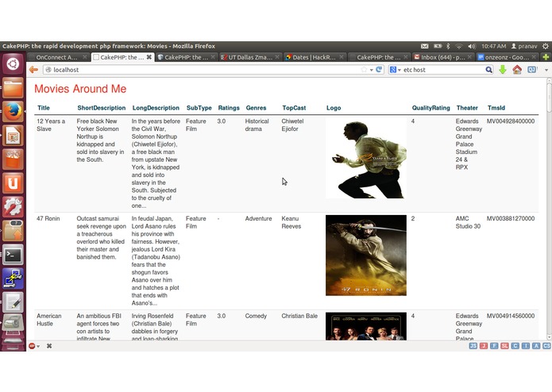Switch to the OnConnect A... tab
Image resolution: width=552 pixels, height=392 pixels.
tap(58, 57)
